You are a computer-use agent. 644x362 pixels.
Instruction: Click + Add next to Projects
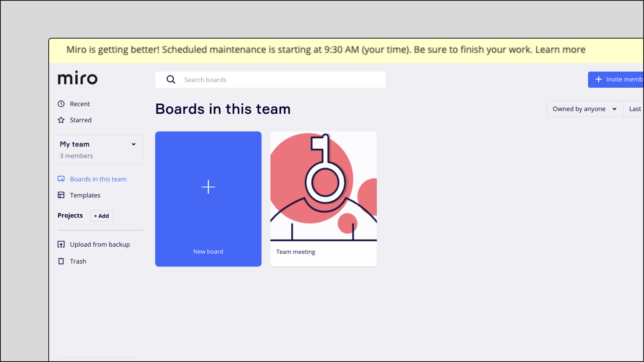[x=101, y=216]
